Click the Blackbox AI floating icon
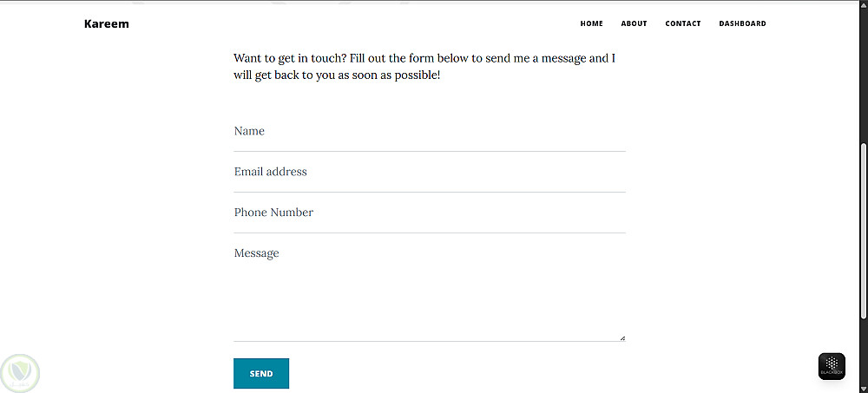Viewport: 868px width, 393px height. pos(832,366)
